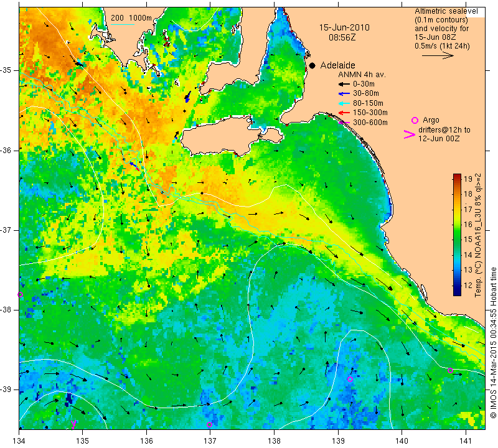
Task: Click the black 0-30m legend arrow
Action: click(344, 84)
